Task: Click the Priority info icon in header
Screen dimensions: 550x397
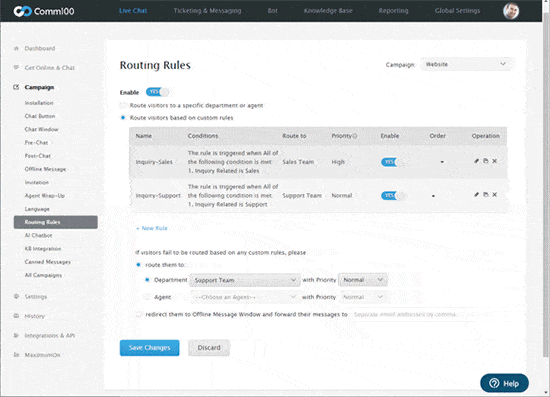Action: (x=355, y=136)
